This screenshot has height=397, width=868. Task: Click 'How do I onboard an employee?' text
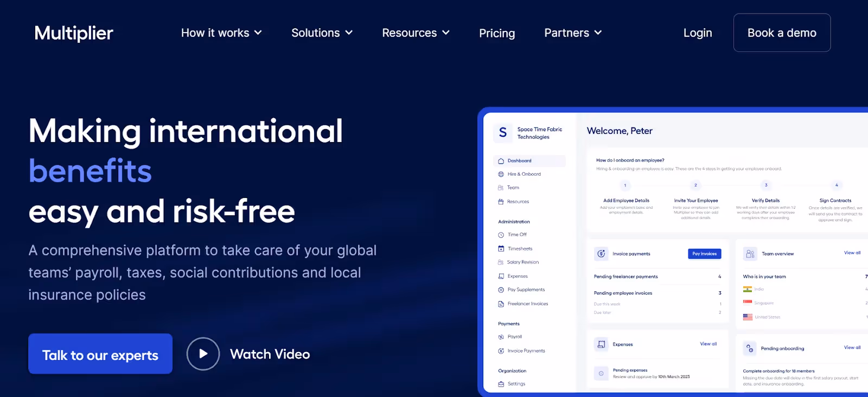pos(630,161)
